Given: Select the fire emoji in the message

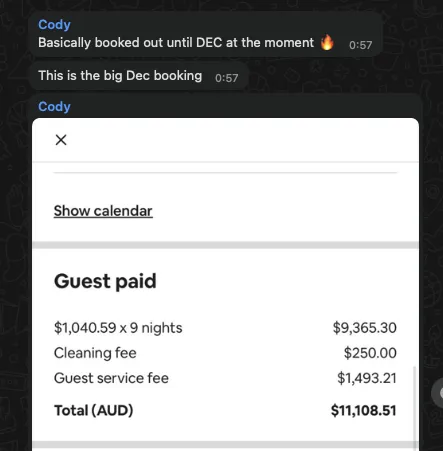Looking at the screenshot, I should pos(327,42).
